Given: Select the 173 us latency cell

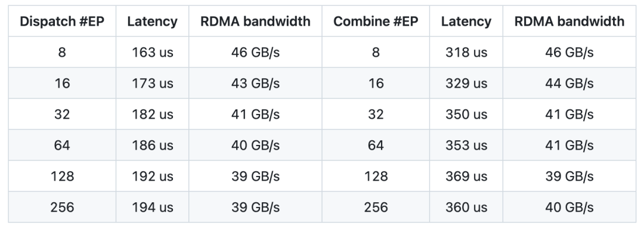Looking at the screenshot, I should [153, 83].
